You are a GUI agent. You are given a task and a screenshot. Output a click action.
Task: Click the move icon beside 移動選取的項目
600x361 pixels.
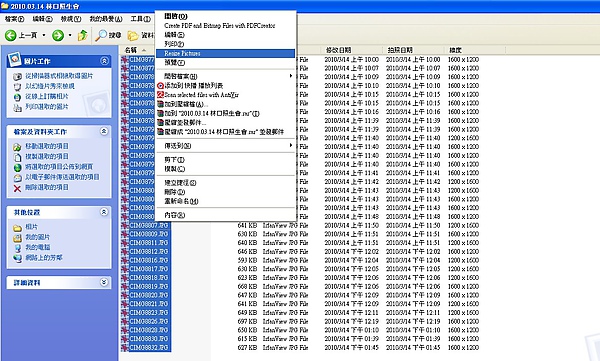[17, 147]
